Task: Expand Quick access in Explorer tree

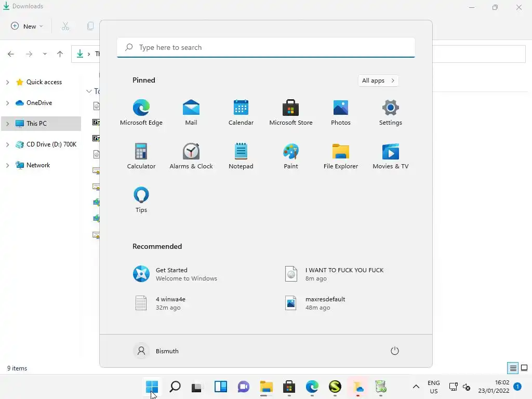Action: click(7, 82)
